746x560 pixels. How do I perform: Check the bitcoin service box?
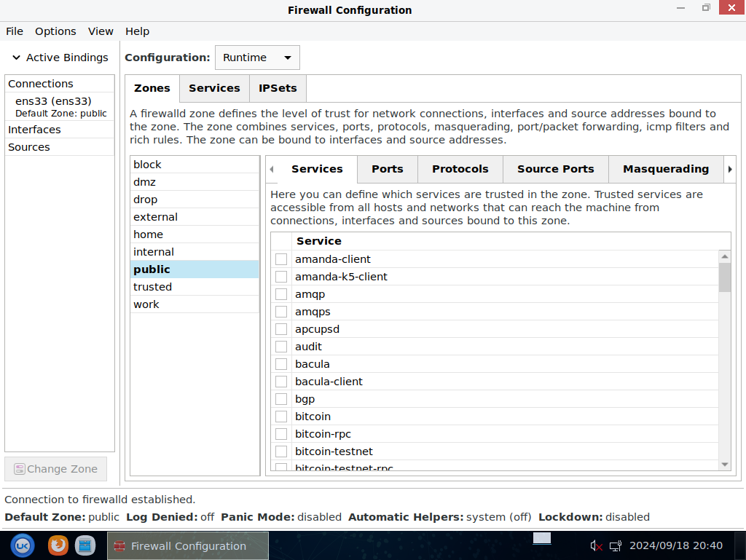coord(281,417)
